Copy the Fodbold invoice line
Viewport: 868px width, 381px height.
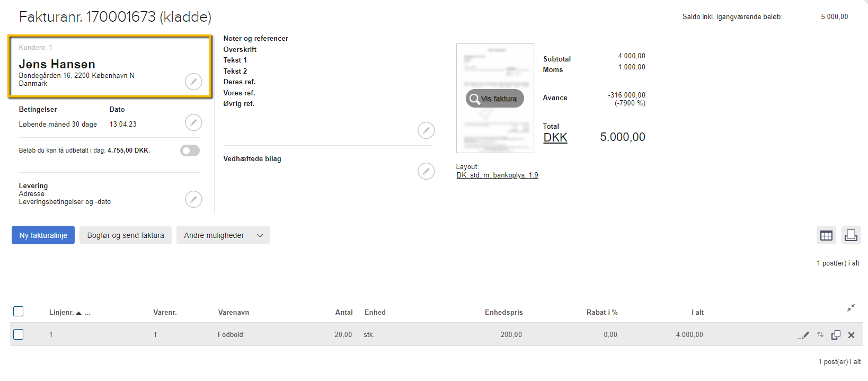pyautogui.click(x=836, y=335)
